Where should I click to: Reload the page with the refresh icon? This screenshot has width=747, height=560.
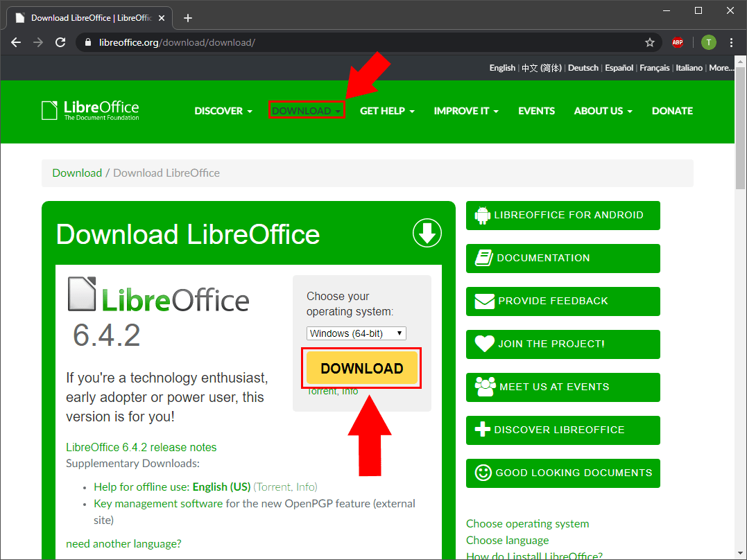(x=60, y=42)
